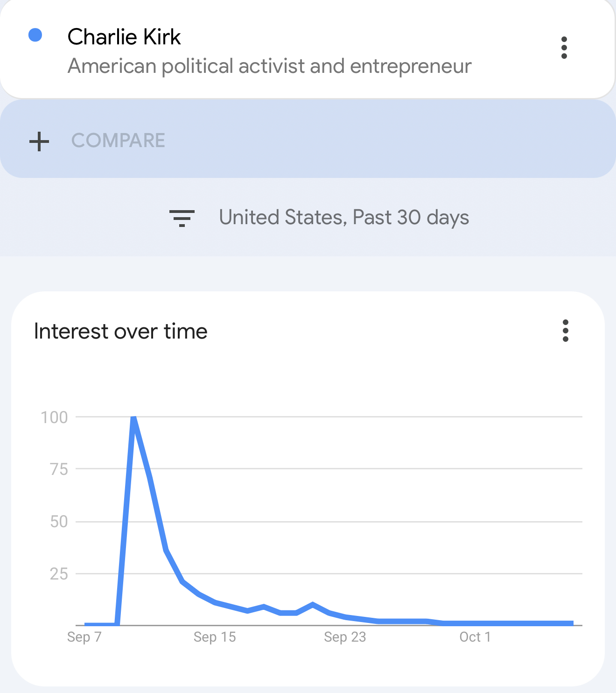Click the chart peak at value 100
The image size is (616, 693).
(133, 418)
